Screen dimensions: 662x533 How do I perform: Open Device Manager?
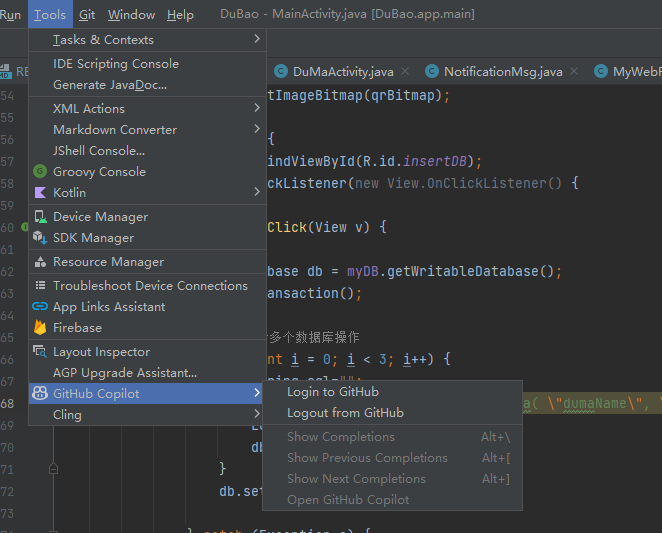point(147,217)
